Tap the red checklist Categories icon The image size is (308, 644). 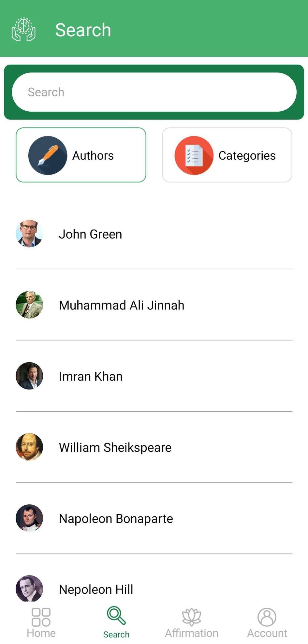(x=194, y=155)
